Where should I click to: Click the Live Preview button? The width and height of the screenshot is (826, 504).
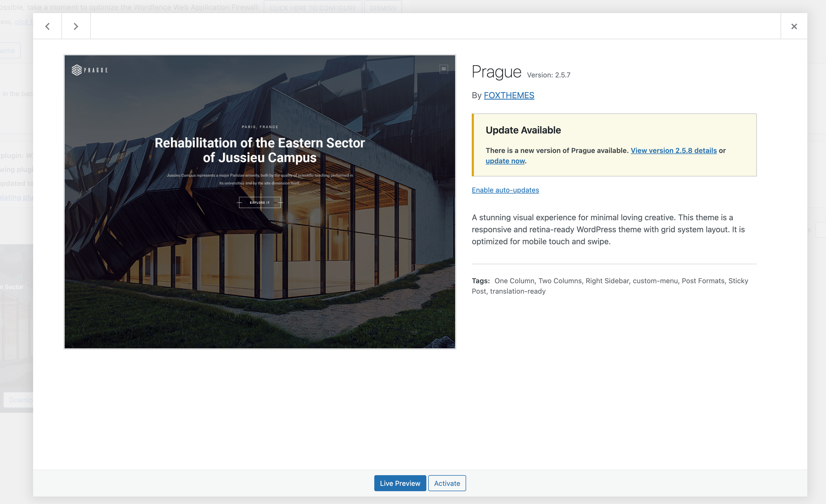[400, 483]
